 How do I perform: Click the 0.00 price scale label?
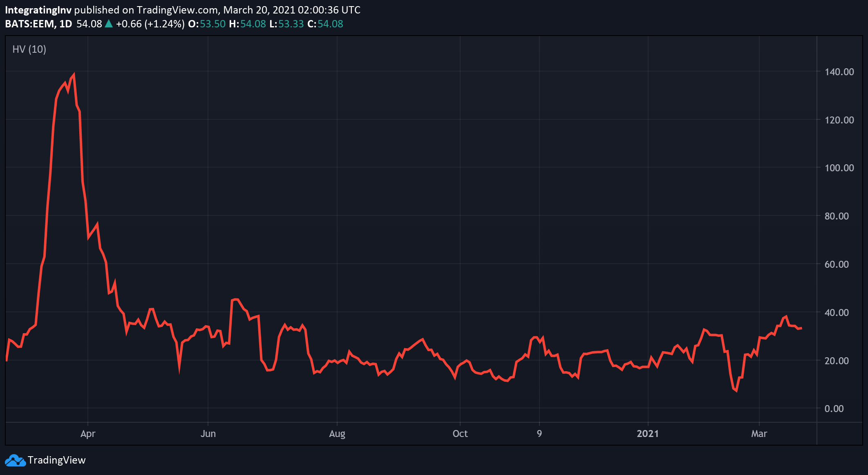coord(834,409)
